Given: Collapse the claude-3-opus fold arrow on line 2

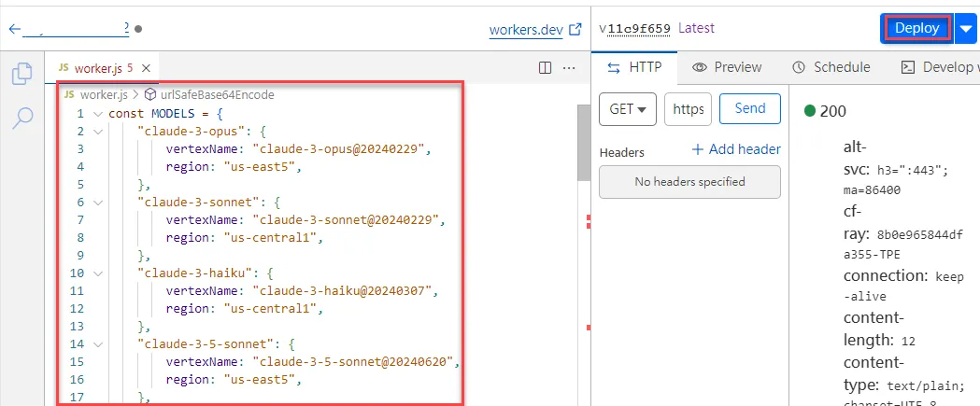Looking at the screenshot, I should [97, 132].
